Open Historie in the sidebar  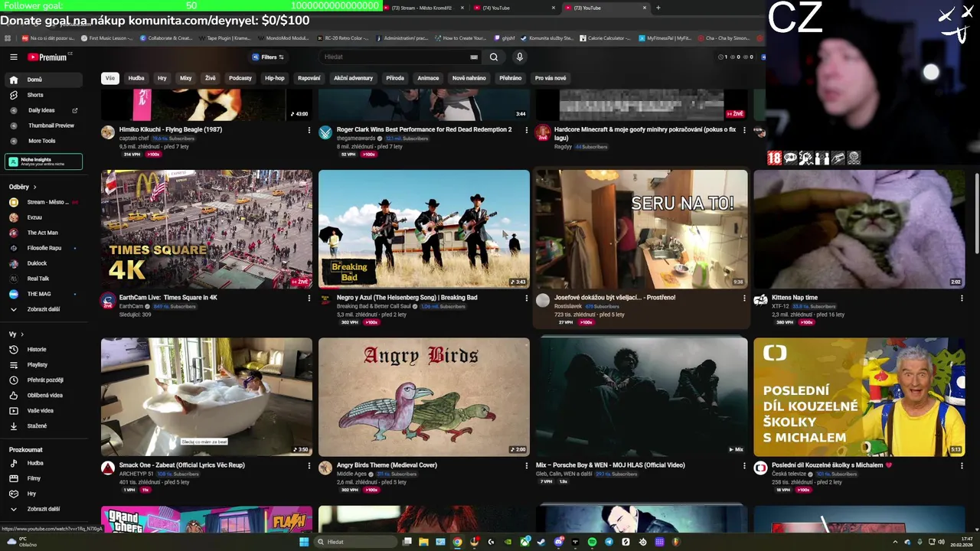pyautogui.click(x=43, y=350)
